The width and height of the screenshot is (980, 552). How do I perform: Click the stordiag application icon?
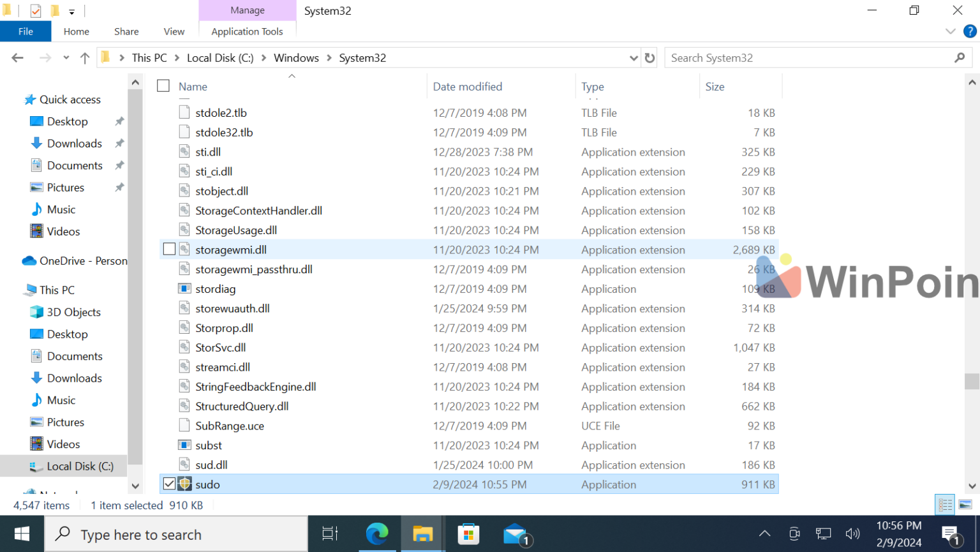pos(184,288)
